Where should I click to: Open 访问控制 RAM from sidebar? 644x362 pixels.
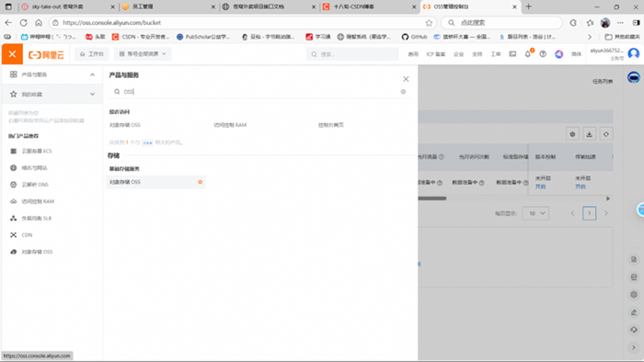(x=38, y=202)
